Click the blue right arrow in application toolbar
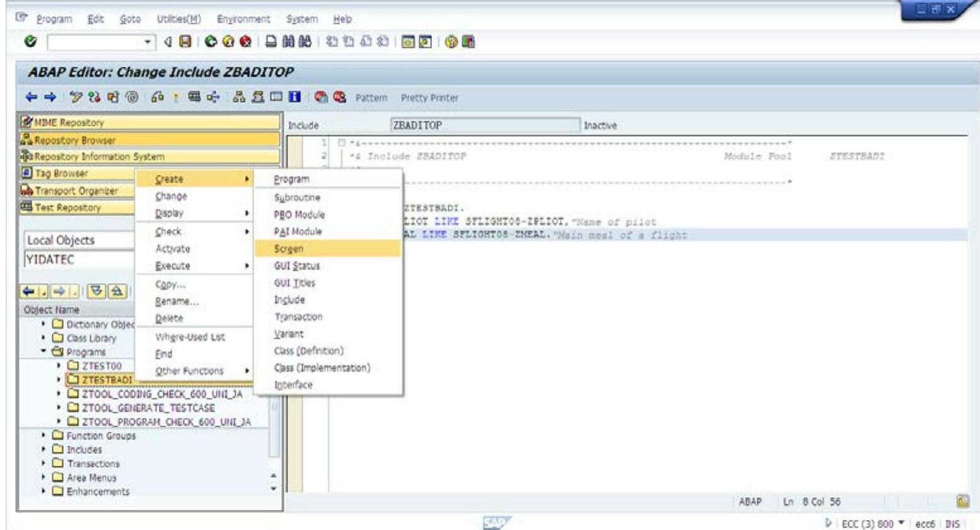The image size is (980, 530). coord(50,97)
